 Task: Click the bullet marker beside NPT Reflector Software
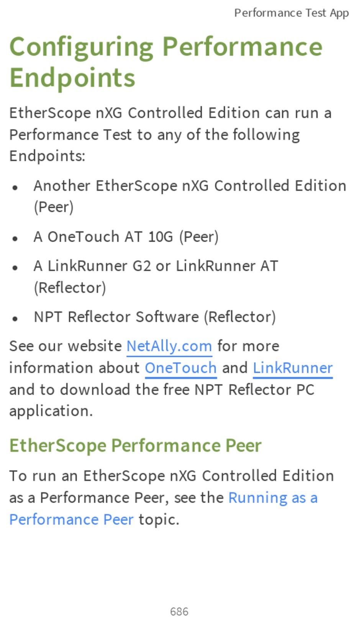[x=15, y=319]
